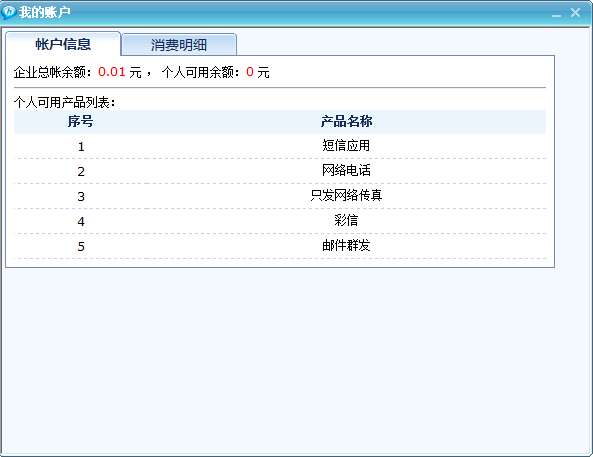
Task: Select the 彩信 product row
Action: tap(280, 221)
